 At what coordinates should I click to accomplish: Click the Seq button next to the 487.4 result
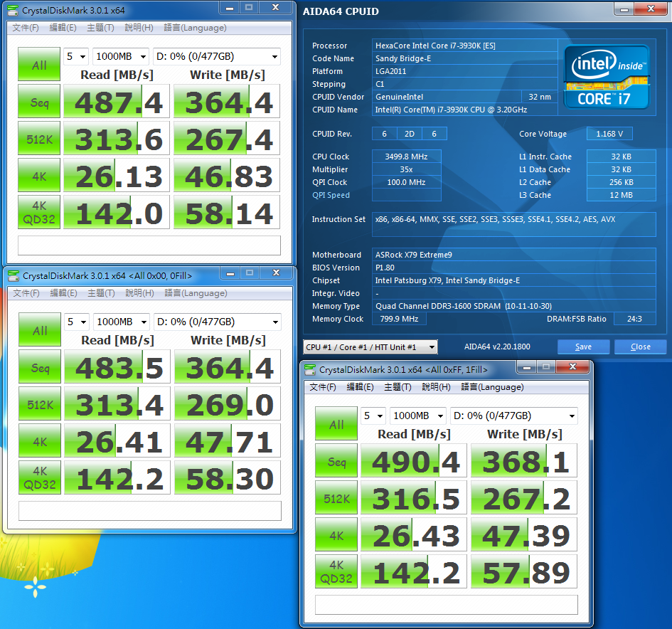point(39,101)
